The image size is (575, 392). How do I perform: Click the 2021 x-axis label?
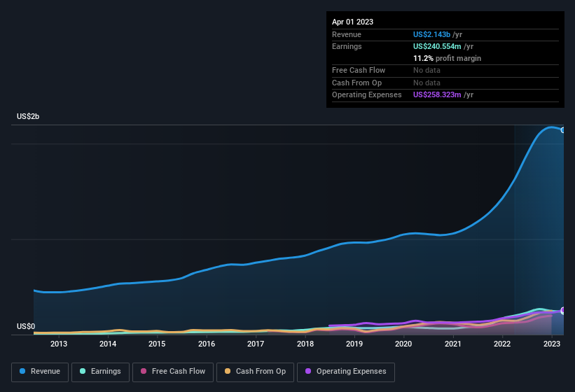click(453, 344)
